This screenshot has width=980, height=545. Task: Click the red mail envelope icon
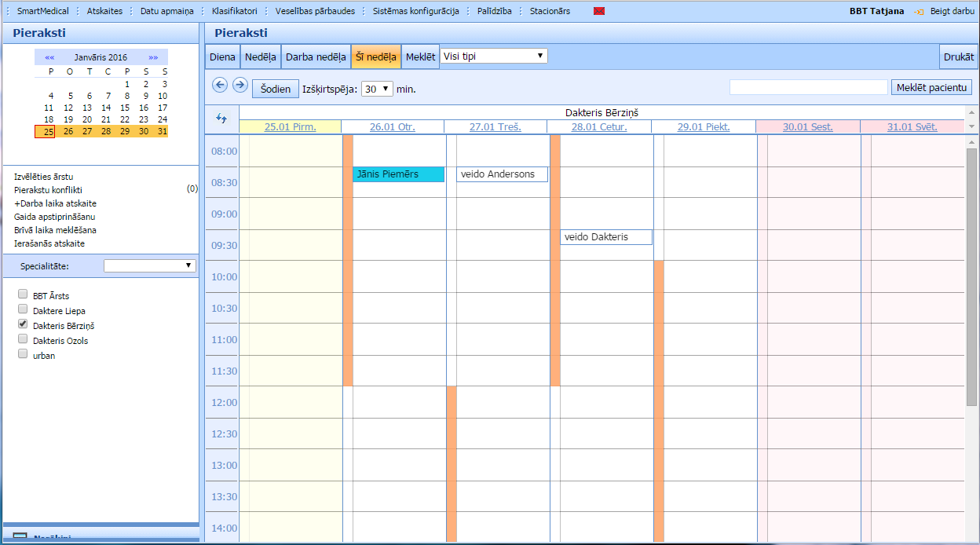[x=599, y=12]
